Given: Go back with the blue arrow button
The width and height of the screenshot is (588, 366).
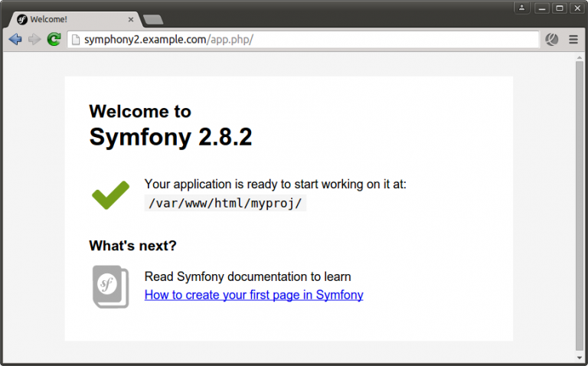Looking at the screenshot, I should click(x=15, y=39).
